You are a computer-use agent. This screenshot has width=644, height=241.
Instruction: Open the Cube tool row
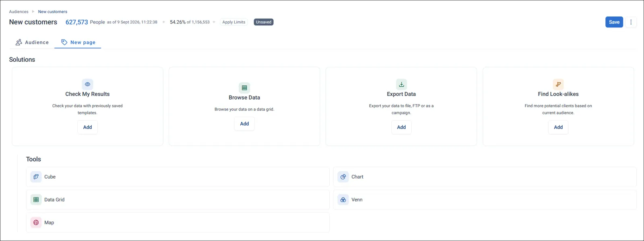[178, 177]
